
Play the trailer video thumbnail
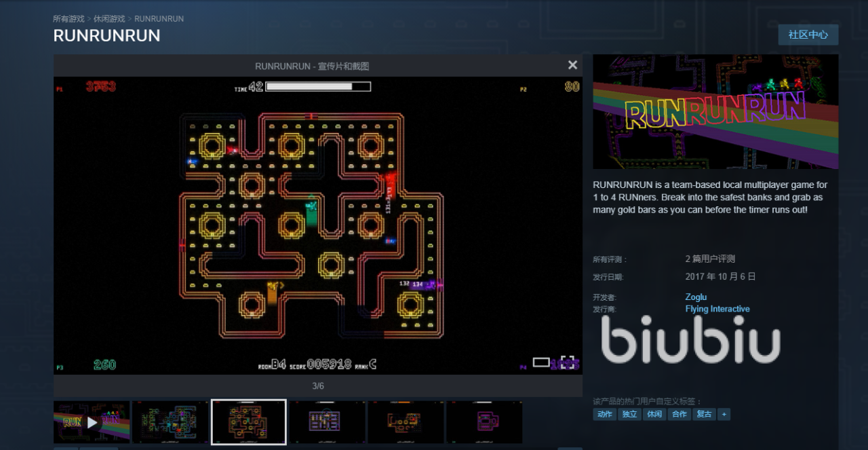click(92, 422)
